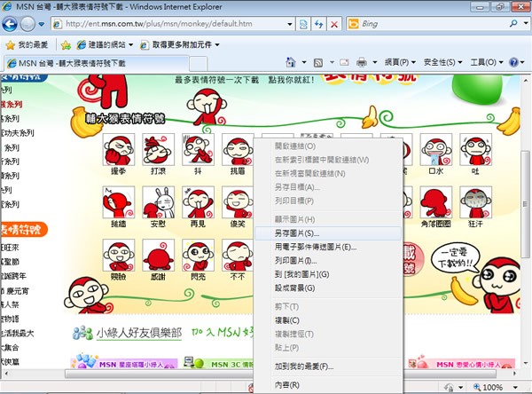
Task: Open 小綠人好友俱樂部 link
Action: point(139,333)
